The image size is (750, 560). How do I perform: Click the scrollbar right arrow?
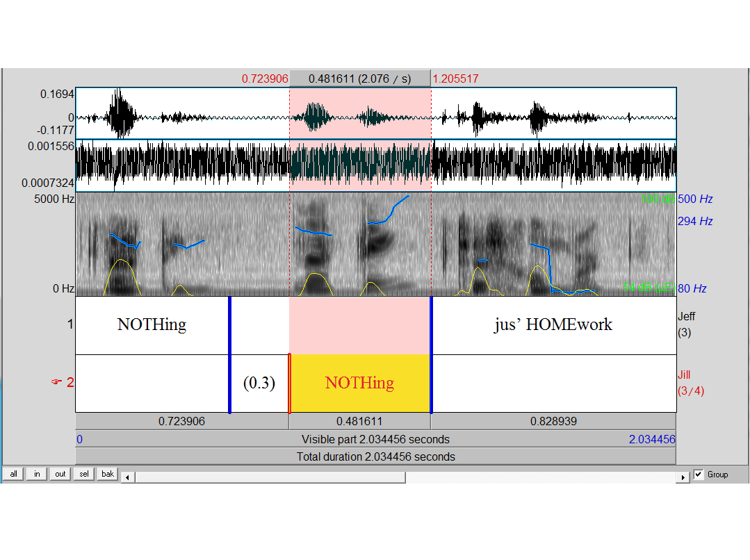[x=685, y=477]
